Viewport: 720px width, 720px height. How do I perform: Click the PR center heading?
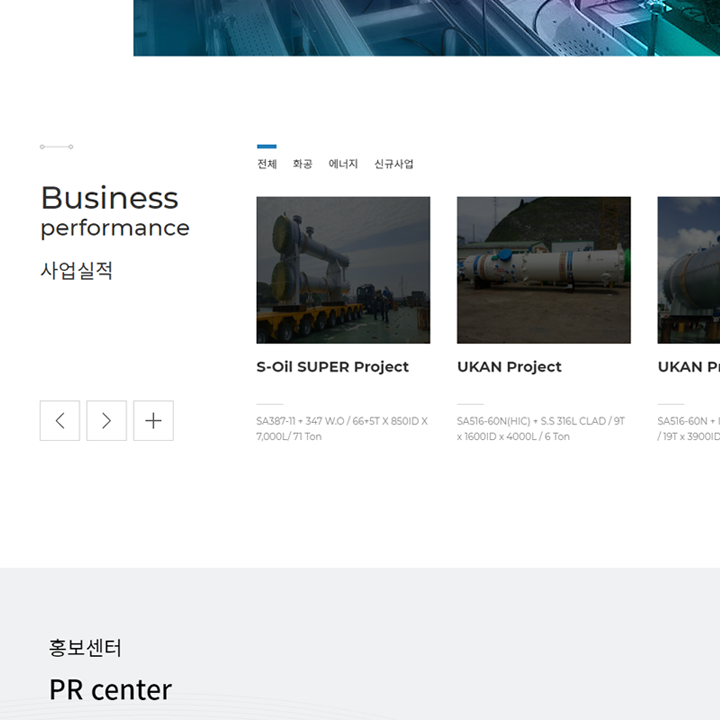click(110, 690)
